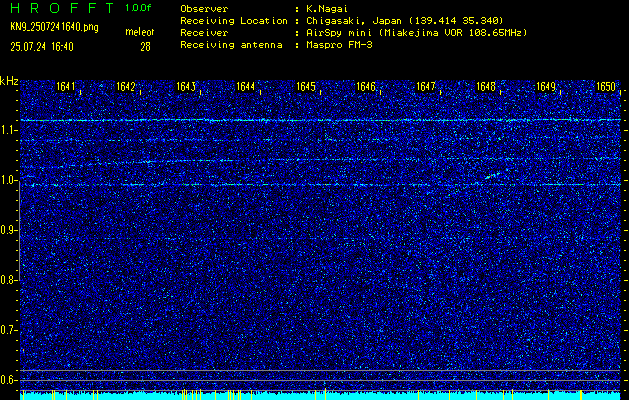
Task: Click the 'Observer' field label
Action: pyautogui.click(x=204, y=9)
